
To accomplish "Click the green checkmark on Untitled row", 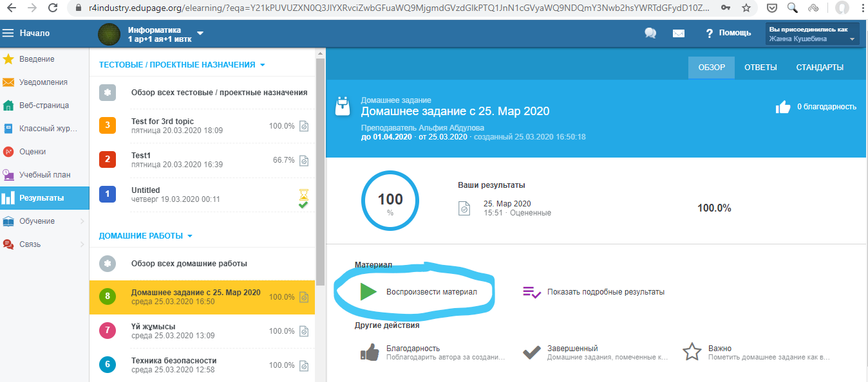I will point(303,205).
